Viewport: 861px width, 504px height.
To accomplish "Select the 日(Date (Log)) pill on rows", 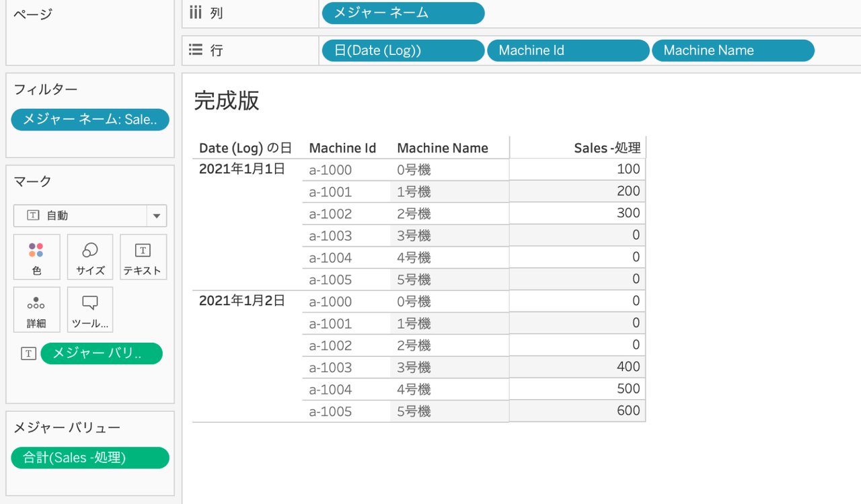I will click(403, 50).
